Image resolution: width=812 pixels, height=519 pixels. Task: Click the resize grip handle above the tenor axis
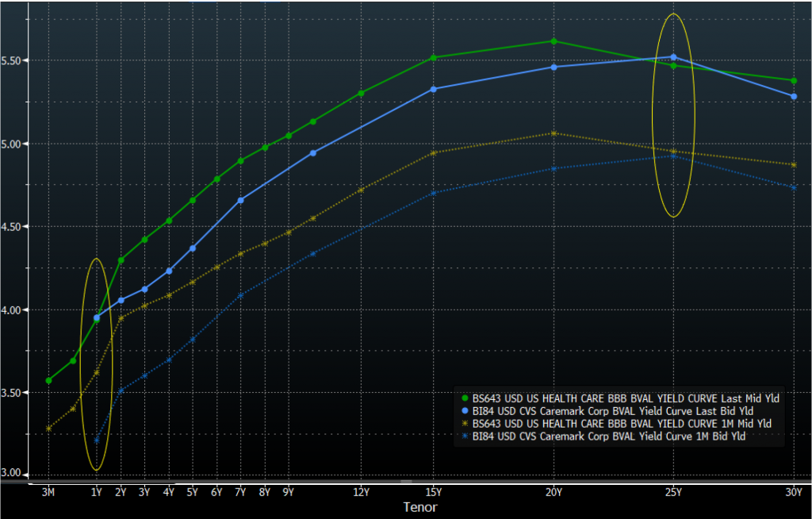406,481
